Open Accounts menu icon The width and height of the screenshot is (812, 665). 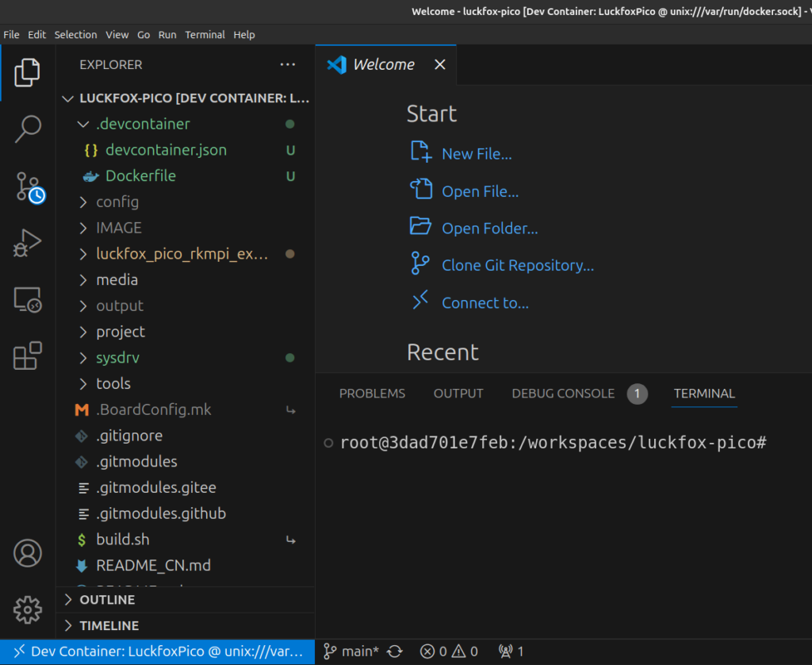point(28,553)
